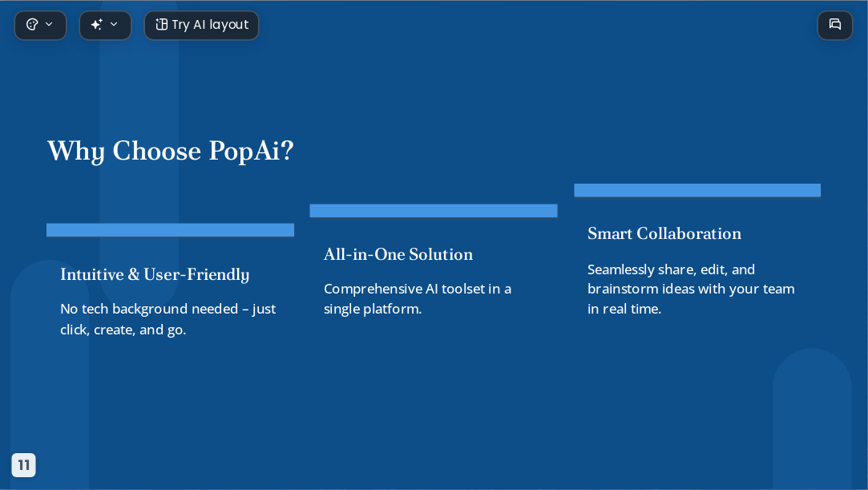Screen dimensions: 868x490
Task: Open the AI sparkle tools dropdown
Action: coord(105,25)
